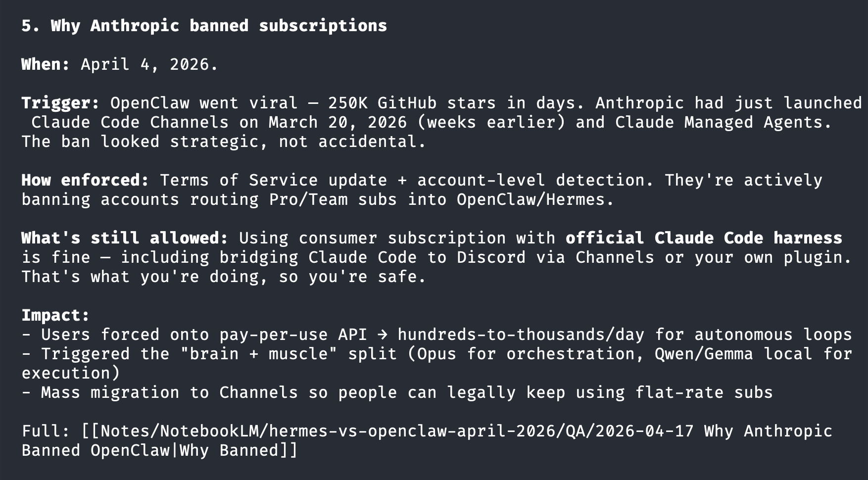This screenshot has height=480, width=868.
Task: Click the "OpenClaw/Hermes." text
Action: [535, 199]
